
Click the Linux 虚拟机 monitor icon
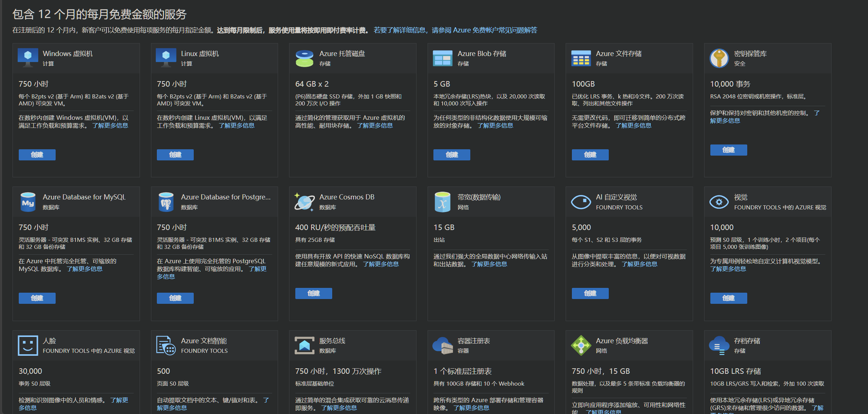click(166, 58)
